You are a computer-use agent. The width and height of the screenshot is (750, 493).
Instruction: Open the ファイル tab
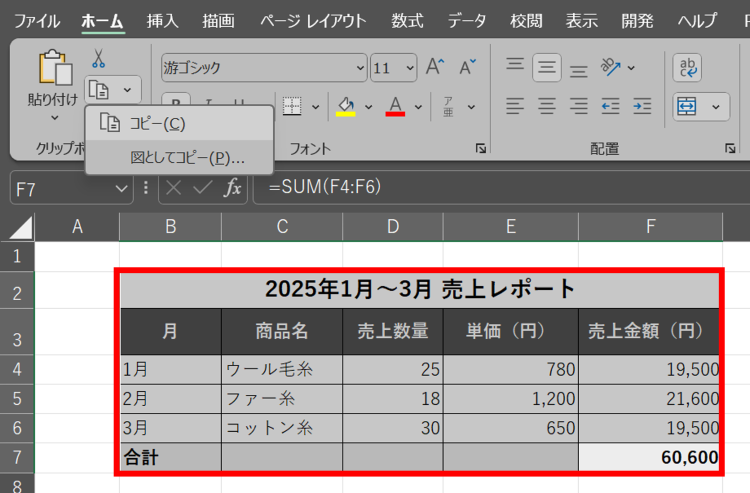click(37, 21)
